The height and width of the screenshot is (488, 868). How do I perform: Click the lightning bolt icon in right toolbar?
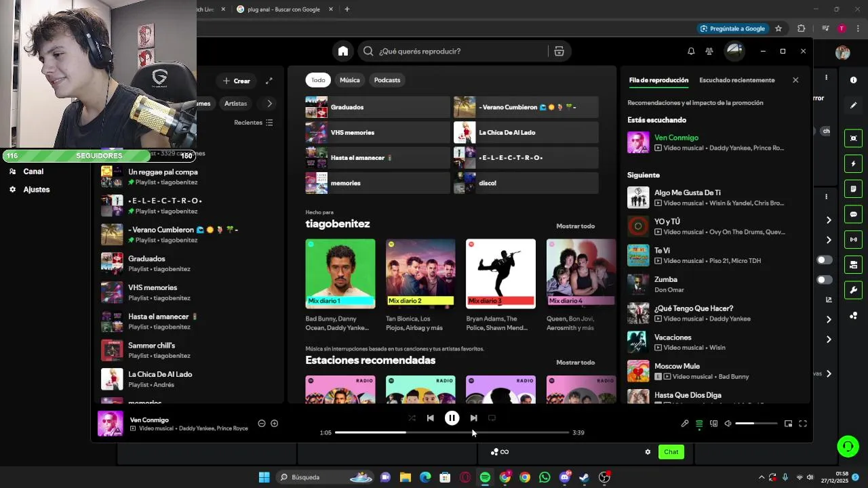pyautogui.click(x=854, y=163)
